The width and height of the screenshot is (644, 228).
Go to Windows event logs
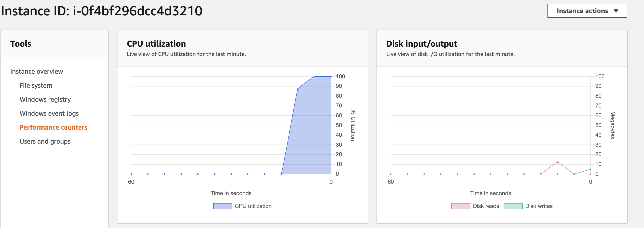tap(49, 114)
